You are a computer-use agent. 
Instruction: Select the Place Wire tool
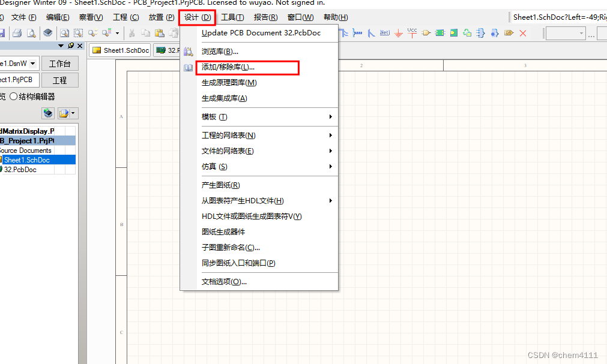pyautogui.click(x=344, y=33)
